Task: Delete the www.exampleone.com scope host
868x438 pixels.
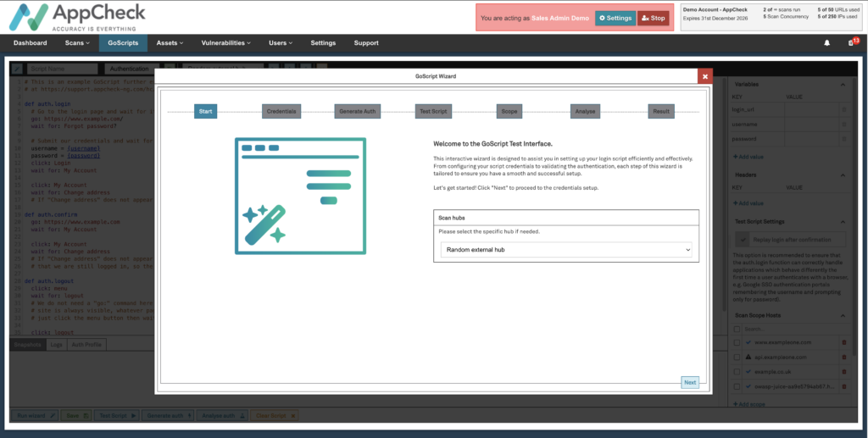Action: click(843, 342)
